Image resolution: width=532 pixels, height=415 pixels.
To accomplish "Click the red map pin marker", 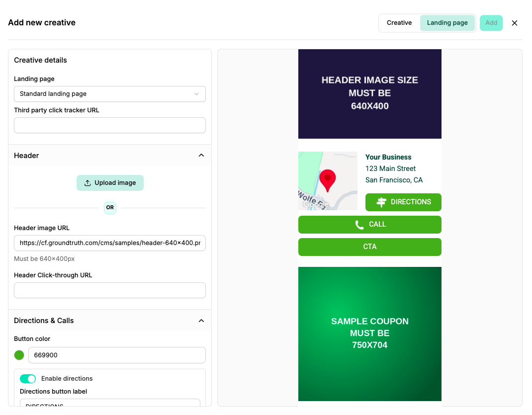I will pyautogui.click(x=328, y=180).
